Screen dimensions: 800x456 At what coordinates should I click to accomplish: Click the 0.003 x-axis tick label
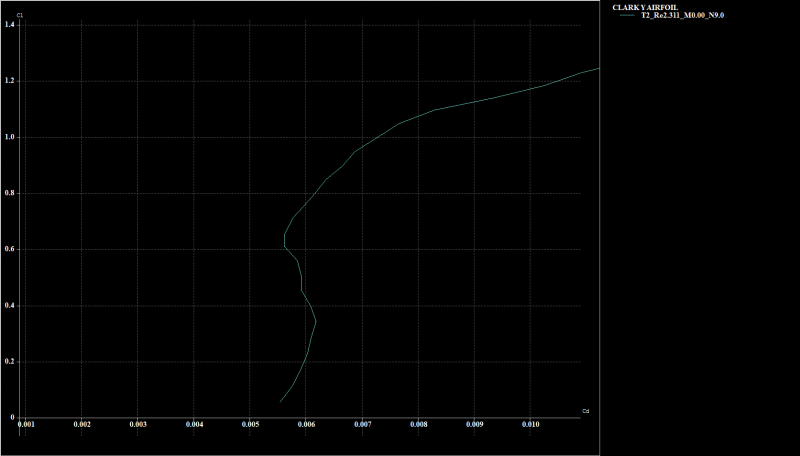138,425
